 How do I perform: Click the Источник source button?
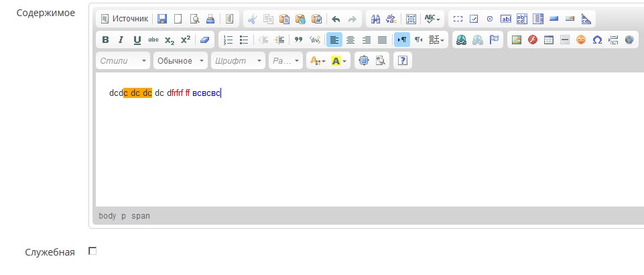pyautogui.click(x=125, y=19)
